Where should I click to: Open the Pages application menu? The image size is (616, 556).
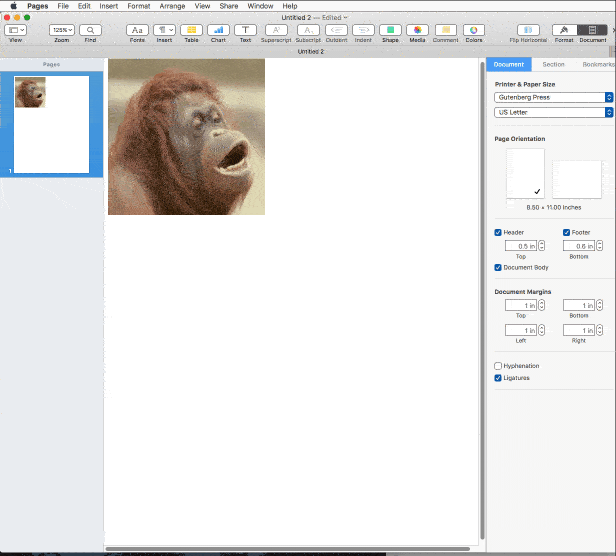point(37,6)
